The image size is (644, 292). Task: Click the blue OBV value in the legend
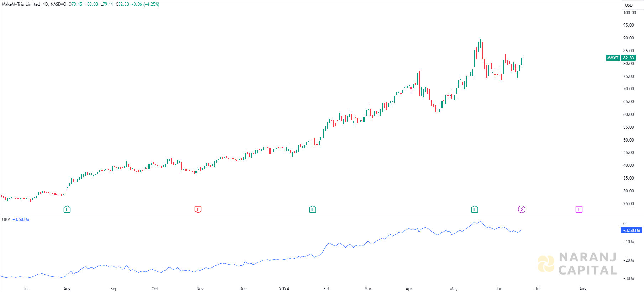[21, 219]
